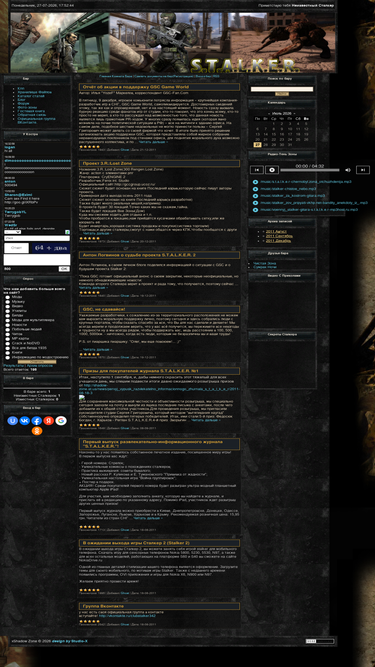375x667 pixels.
Task: Submit the chat message with OK
Action: click(64, 269)
